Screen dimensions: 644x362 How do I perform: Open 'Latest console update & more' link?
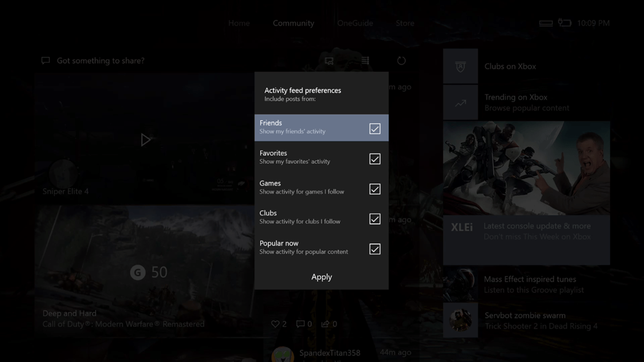click(537, 226)
